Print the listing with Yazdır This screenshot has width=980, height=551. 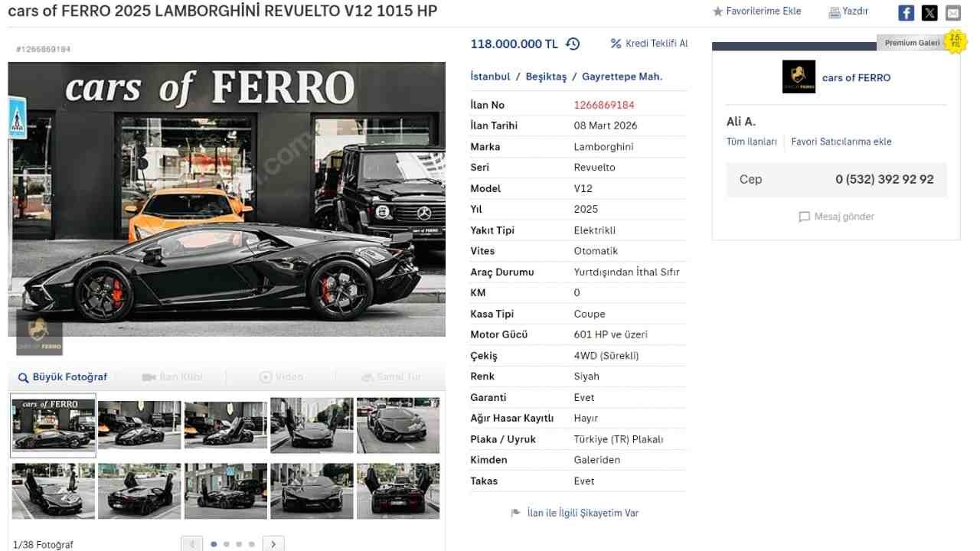tap(848, 11)
